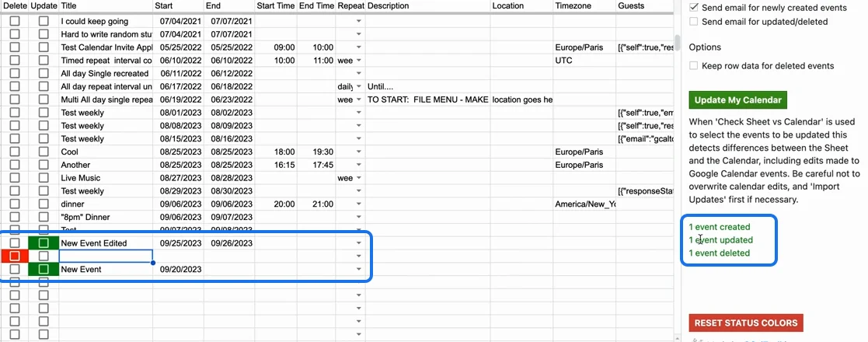Tick Delete checkbox for 'Live Music' row
Viewport: 868px width, 342px height.
(15, 178)
